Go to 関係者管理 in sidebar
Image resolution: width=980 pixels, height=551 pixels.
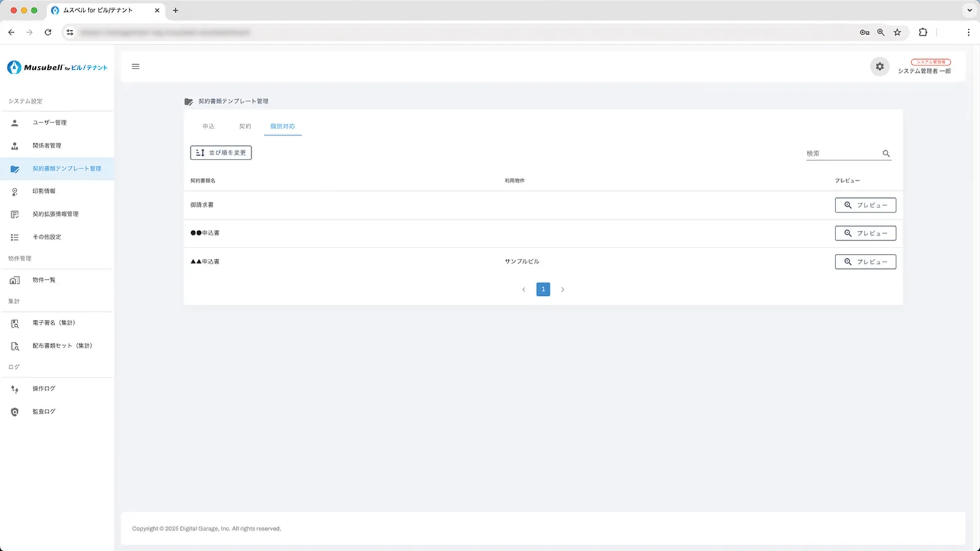(46, 146)
